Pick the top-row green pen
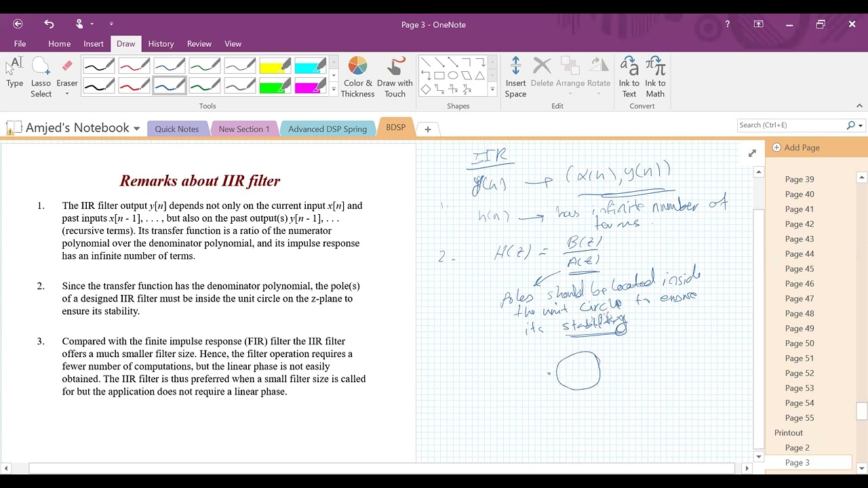This screenshot has height=488, width=868. pos(205,65)
